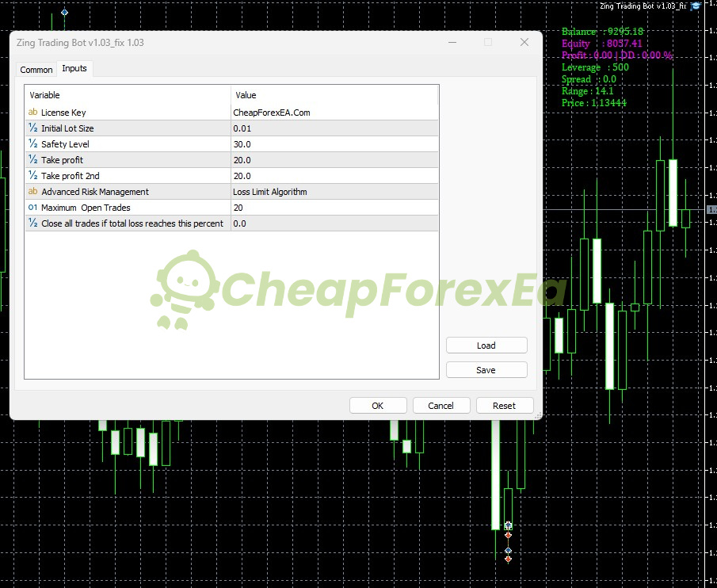Click the Take profit row icon
The image size is (717, 588).
[x=33, y=159]
